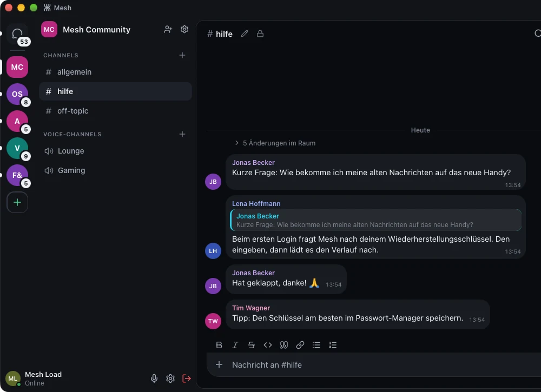This screenshot has width=541, height=392.
Task: Open the server labeled A
Action: click(17, 121)
